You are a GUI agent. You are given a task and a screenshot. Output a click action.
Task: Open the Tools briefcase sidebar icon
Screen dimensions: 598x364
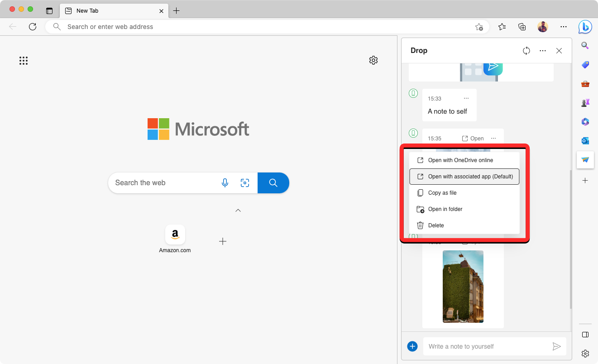(x=585, y=84)
